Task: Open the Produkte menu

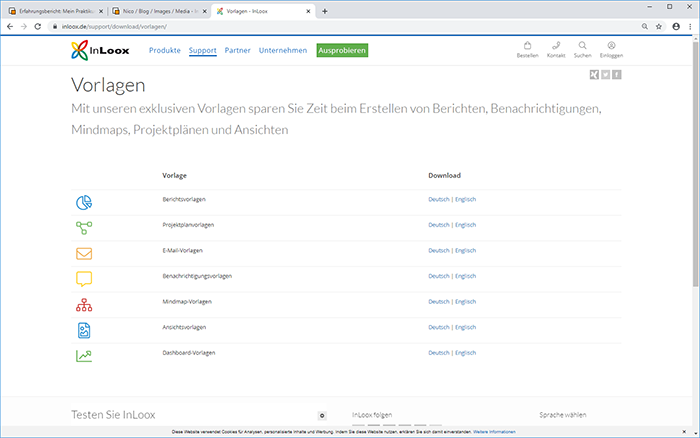Action: click(x=165, y=50)
